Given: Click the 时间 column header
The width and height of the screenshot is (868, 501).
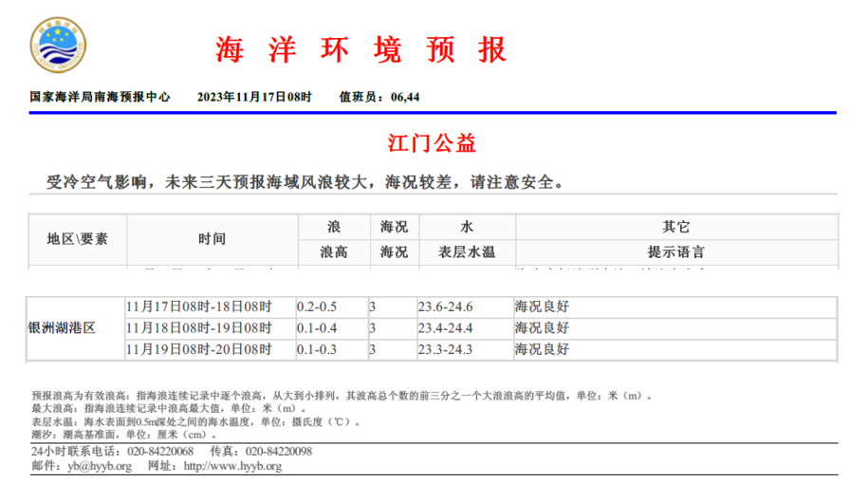Looking at the screenshot, I should (212, 239).
